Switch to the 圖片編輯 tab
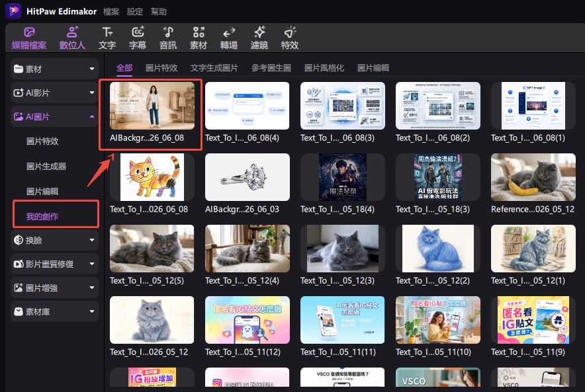This screenshot has height=392, width=585. [x=373, y=68]
